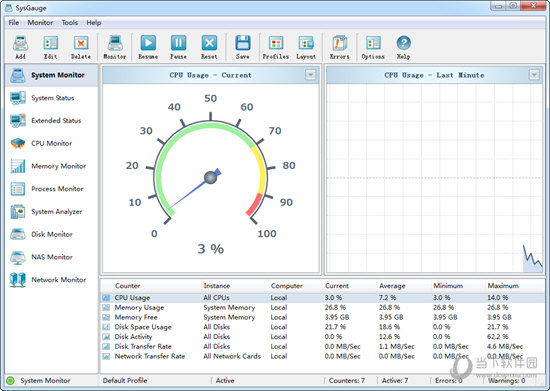Screen dimensions: 550x391
Task: Open Profiles from the toolbar
Action: [x=276, y=47]
